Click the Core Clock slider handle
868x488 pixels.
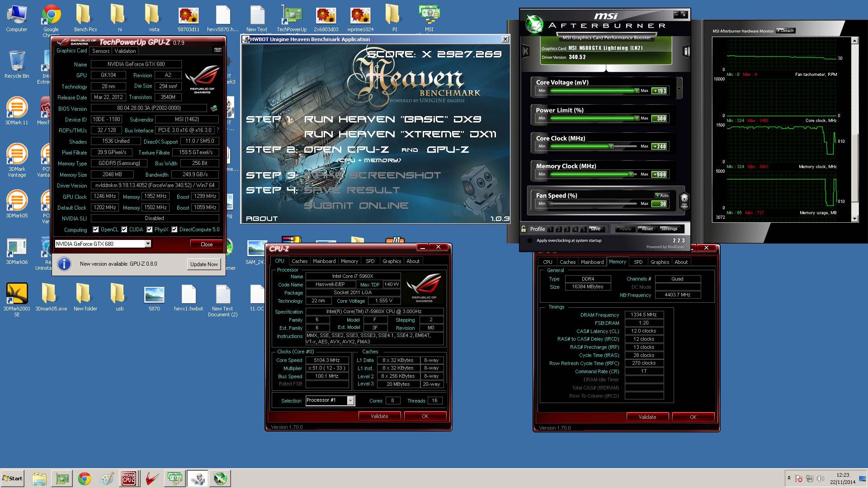pos(611,146)
